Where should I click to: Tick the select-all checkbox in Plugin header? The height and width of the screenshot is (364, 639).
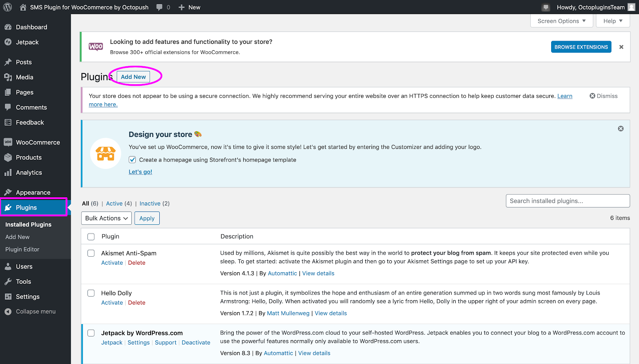91,237
